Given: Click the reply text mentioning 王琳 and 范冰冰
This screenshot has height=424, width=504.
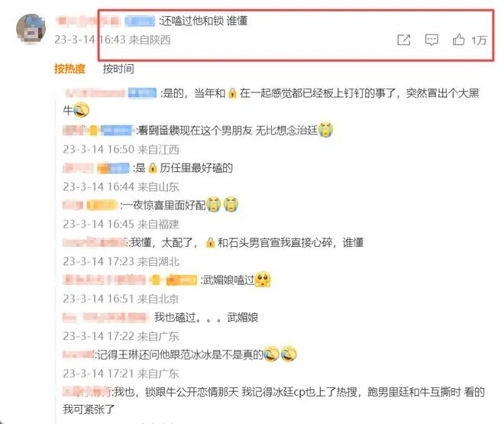Looking at the screenshot, I should (x=180, y=354).
